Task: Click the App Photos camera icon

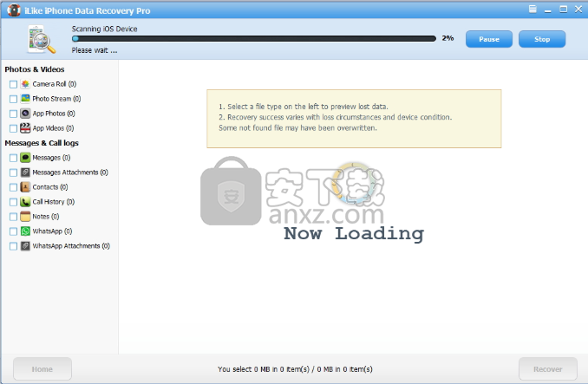Action: 25,114
